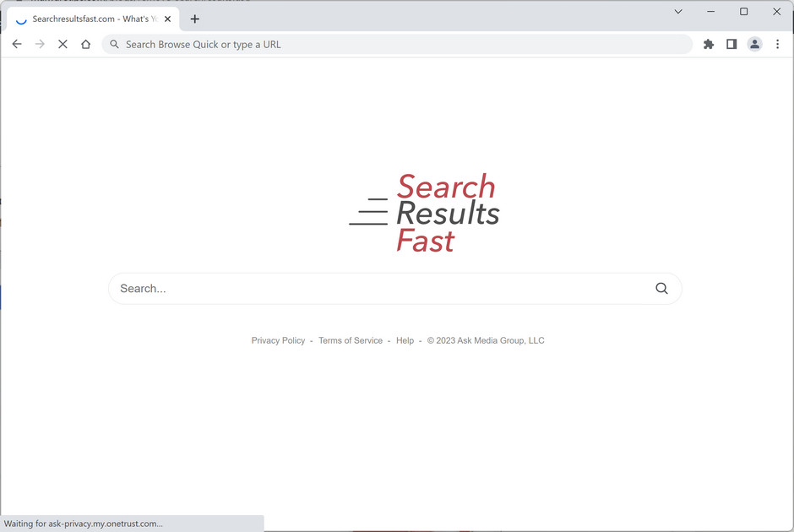Click the magnifier icon in the address bar
794x532 pixels.
tap(114, 44)
